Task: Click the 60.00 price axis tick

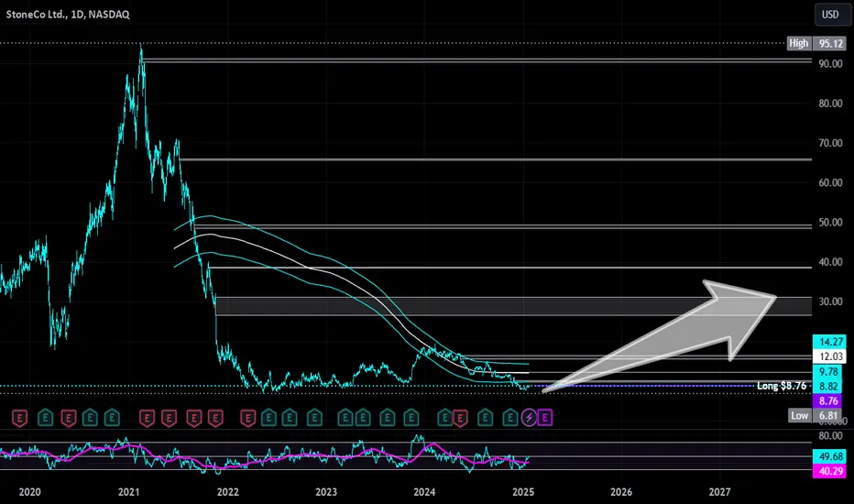Action: (830, 183)
